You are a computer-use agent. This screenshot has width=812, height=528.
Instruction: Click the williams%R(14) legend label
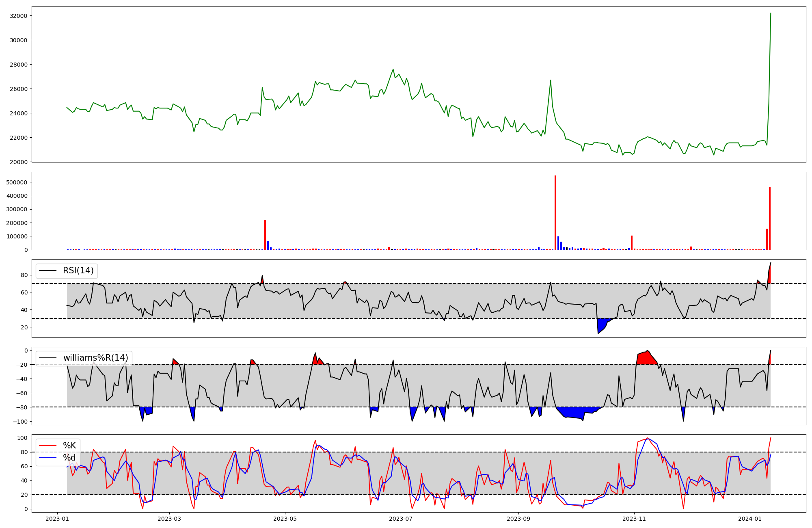95,358
